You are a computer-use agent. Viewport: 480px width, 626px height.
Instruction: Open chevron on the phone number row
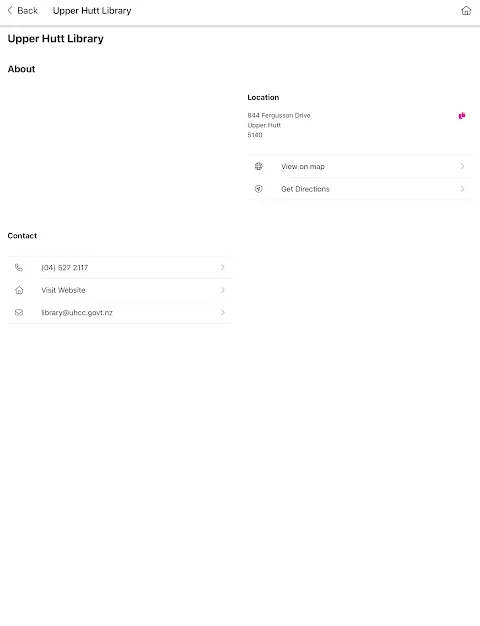223,267
